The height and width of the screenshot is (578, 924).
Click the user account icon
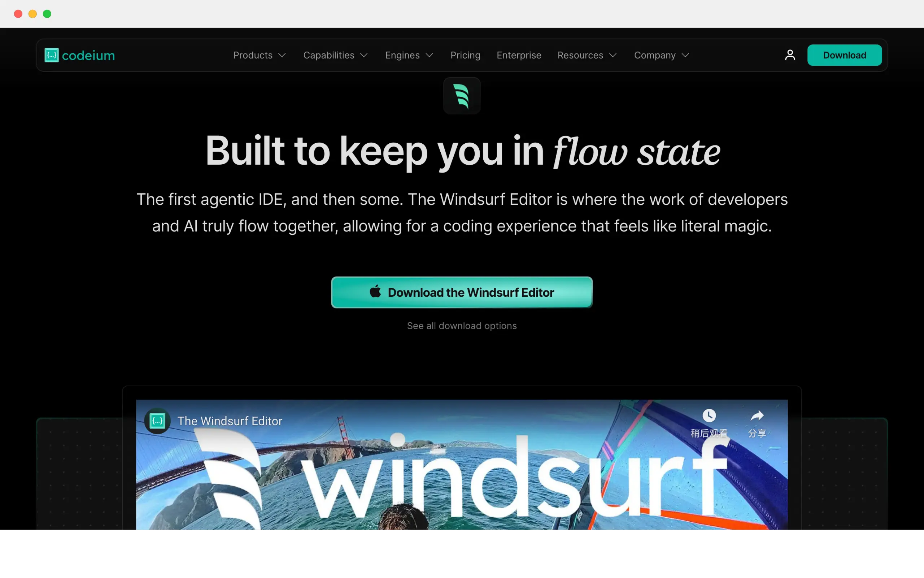(789, 55)
